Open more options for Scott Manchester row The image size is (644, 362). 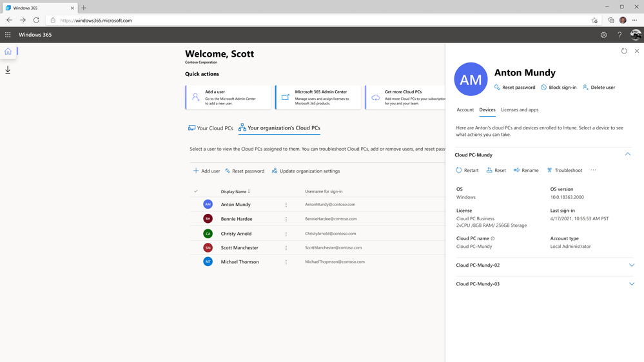tap(286, 248)
